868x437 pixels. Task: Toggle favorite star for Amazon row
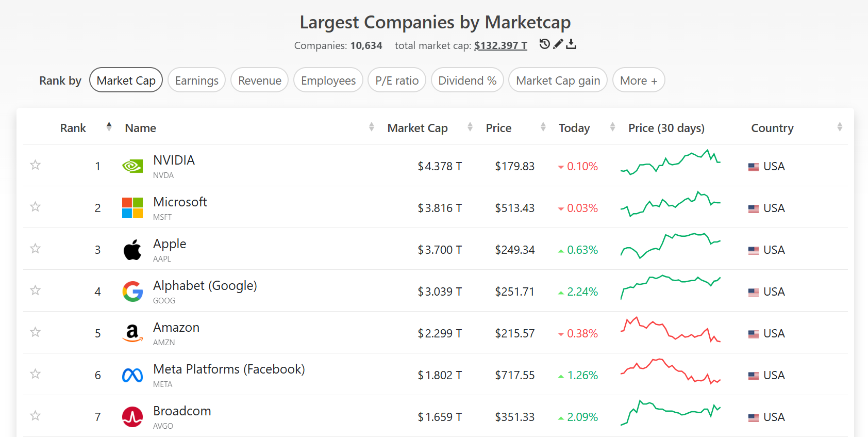point(35,332)
